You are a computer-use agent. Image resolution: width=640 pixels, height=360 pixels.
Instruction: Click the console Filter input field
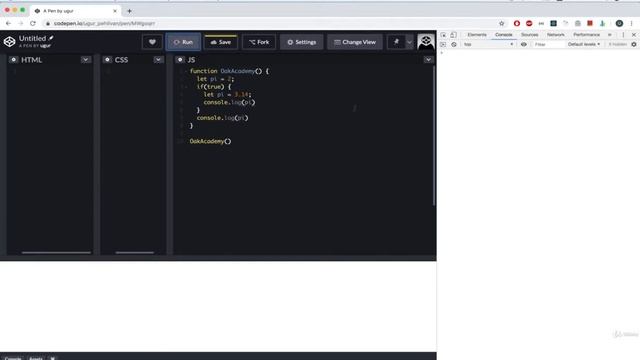(x=548, y=44)
